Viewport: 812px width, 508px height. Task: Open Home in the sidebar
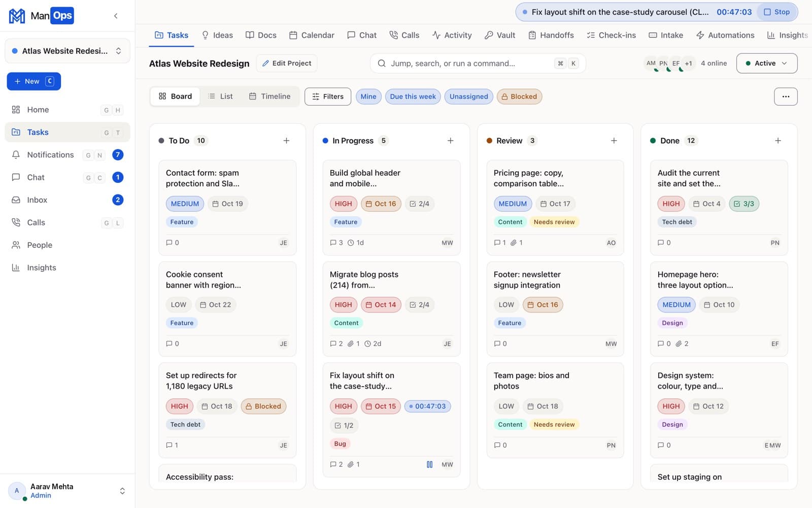tap(67, 110)
